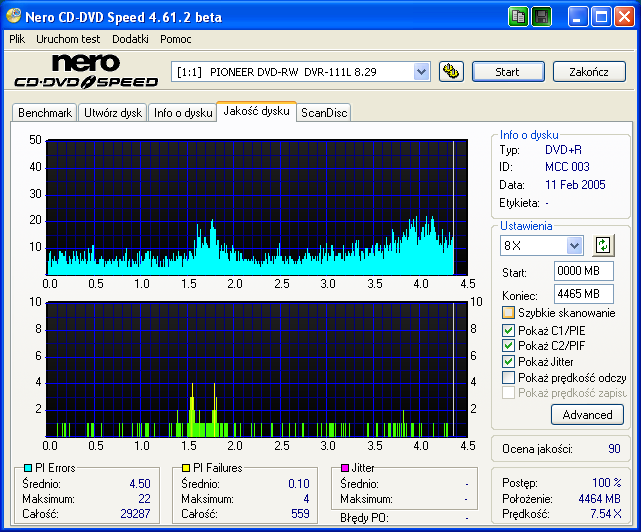Click the Start 0000 MB input field
The image size is (641, 532).
(584, 271)
